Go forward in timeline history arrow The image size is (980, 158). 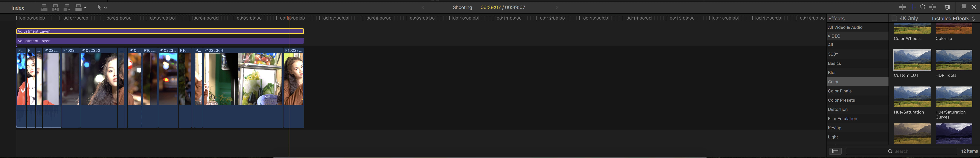coord(557,7)
